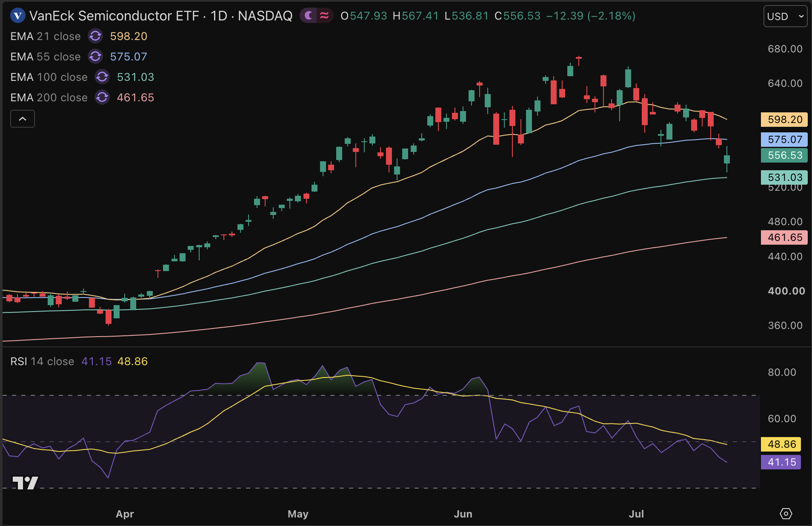812x526 pixels.
Task: Click the −12.39 (−2.18%) change value
Action: (591, 16)
